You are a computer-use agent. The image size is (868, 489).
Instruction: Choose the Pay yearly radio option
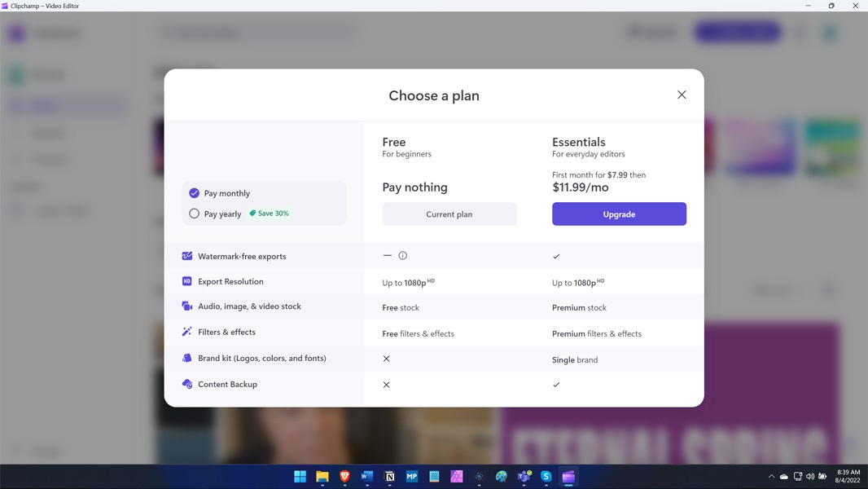pos(194,214)
